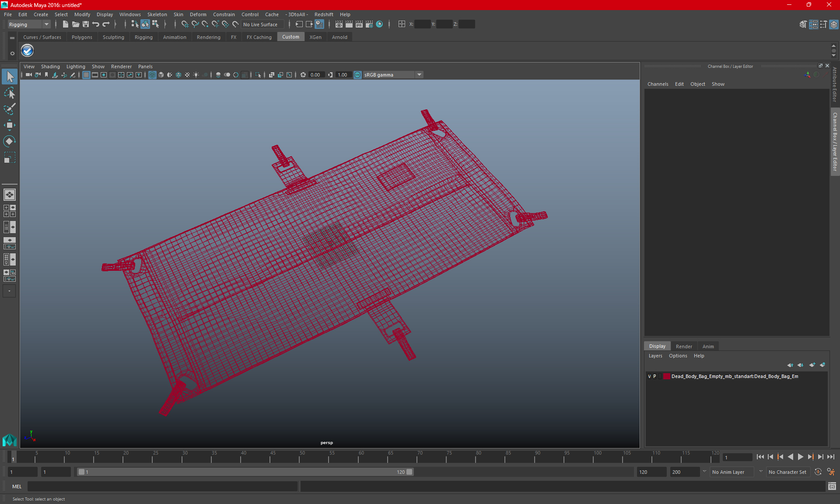This screenshot has height=504, width=840.
Task: Click the MEL command input field
Action: click(x=162, y=486)
